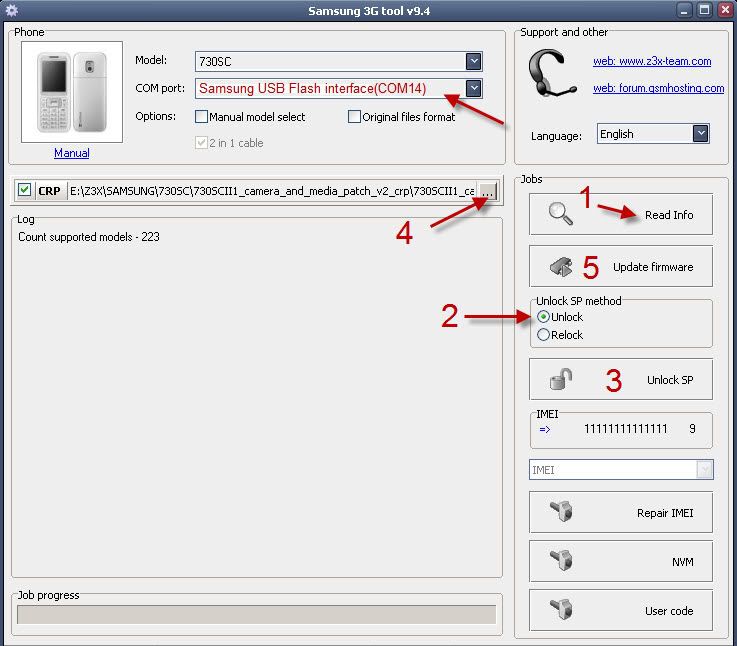737x646 pixels.
Task: Click the Update firmware chip icon
Action: point(561,267)
